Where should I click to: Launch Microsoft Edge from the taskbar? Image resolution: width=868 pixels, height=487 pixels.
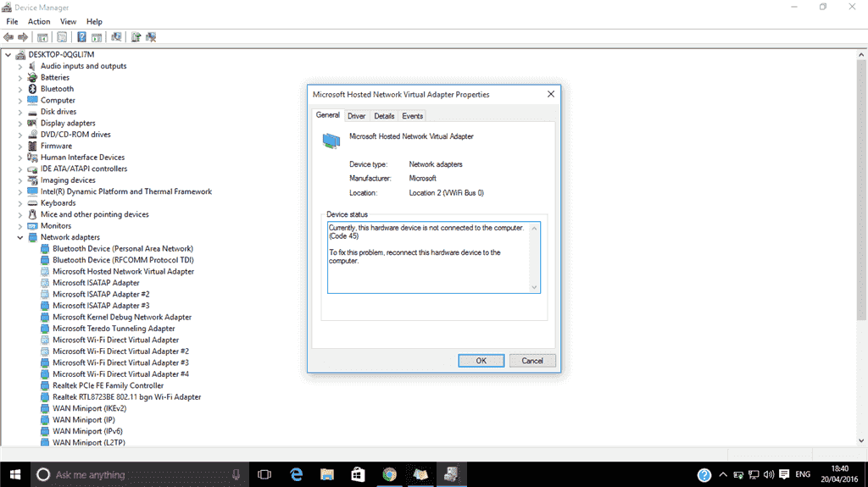pos(296,475)
